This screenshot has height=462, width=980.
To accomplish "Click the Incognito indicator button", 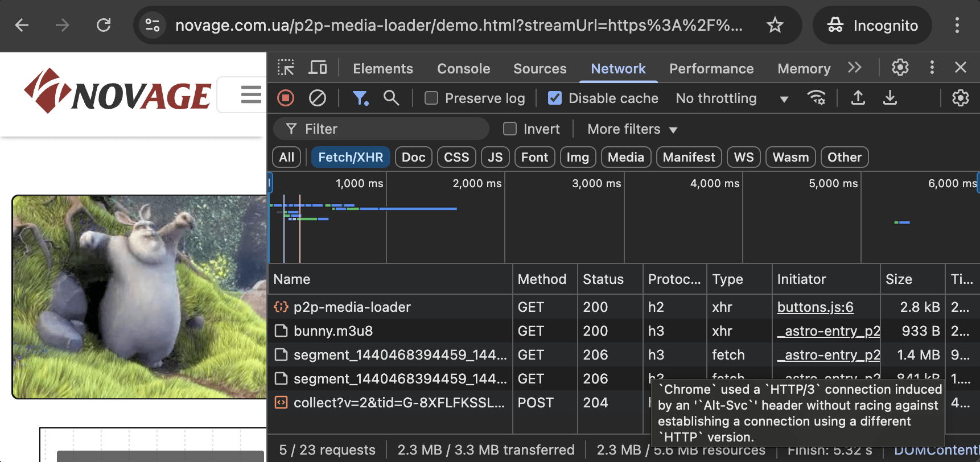I will pyautogui.click(x=872, y=25).
